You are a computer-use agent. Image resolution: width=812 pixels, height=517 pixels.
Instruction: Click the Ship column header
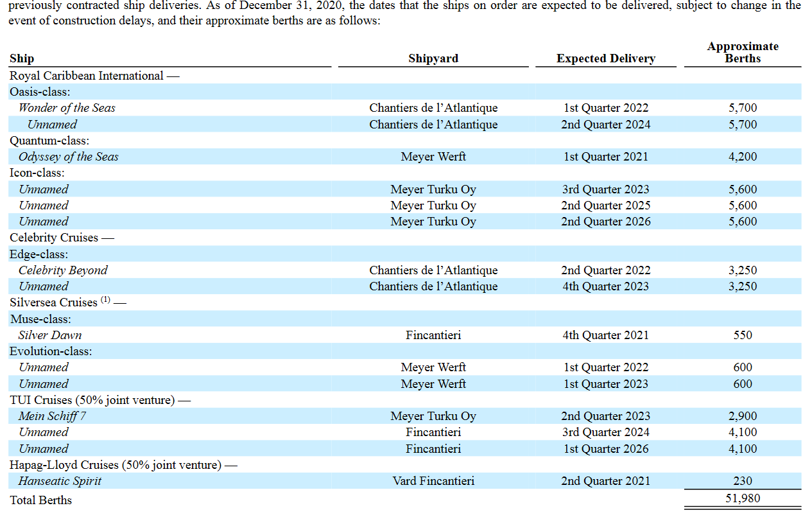[22, 58]
